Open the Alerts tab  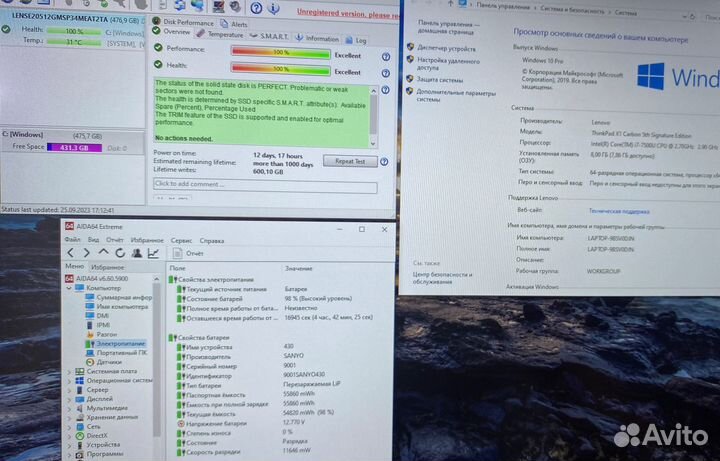(x=234, y=24)
